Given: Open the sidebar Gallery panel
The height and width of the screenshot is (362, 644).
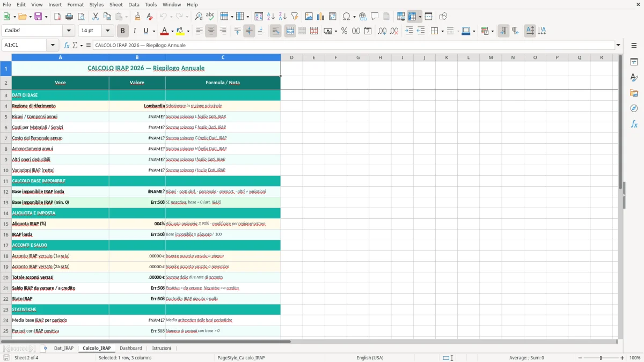Looking at the screenshot, I should 634,93.
